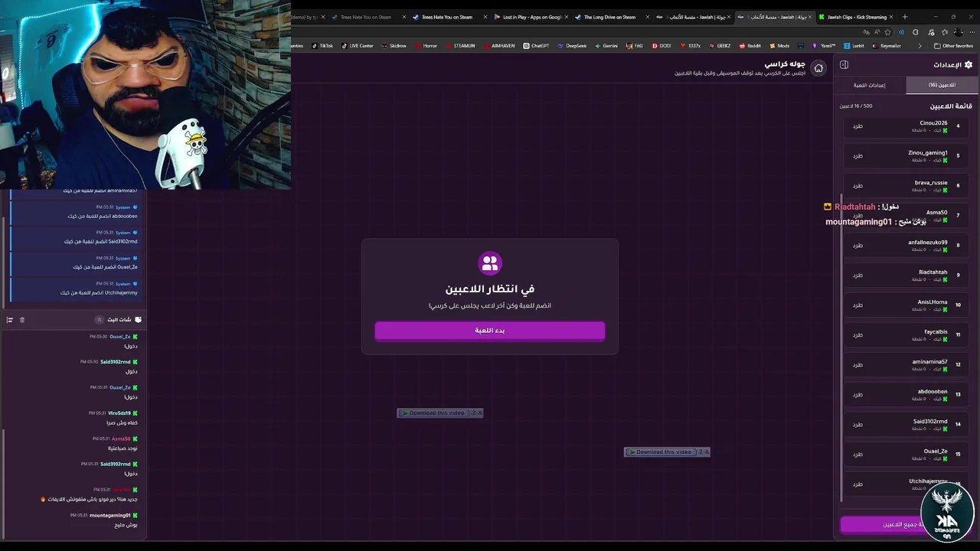Image resolution: width=980 pixels, height=551 pixels.
Task: Kick player faycalbis
Action: tap(857, 335)
